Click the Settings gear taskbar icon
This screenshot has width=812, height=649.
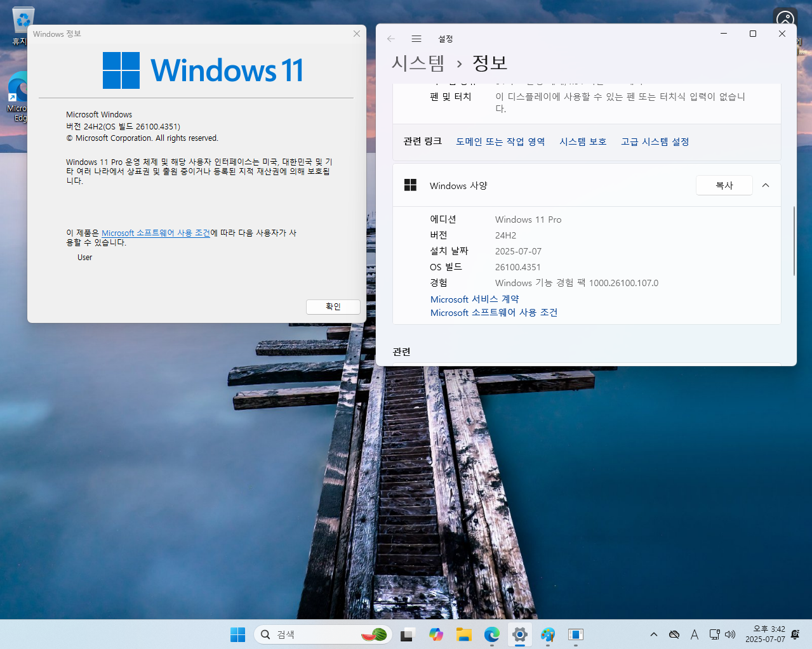[x=520, y=634]
